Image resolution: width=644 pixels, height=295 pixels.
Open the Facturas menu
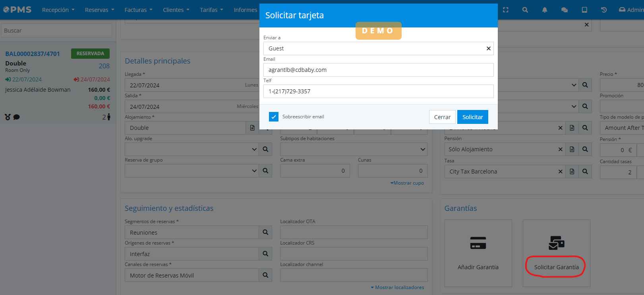point(138,10)
